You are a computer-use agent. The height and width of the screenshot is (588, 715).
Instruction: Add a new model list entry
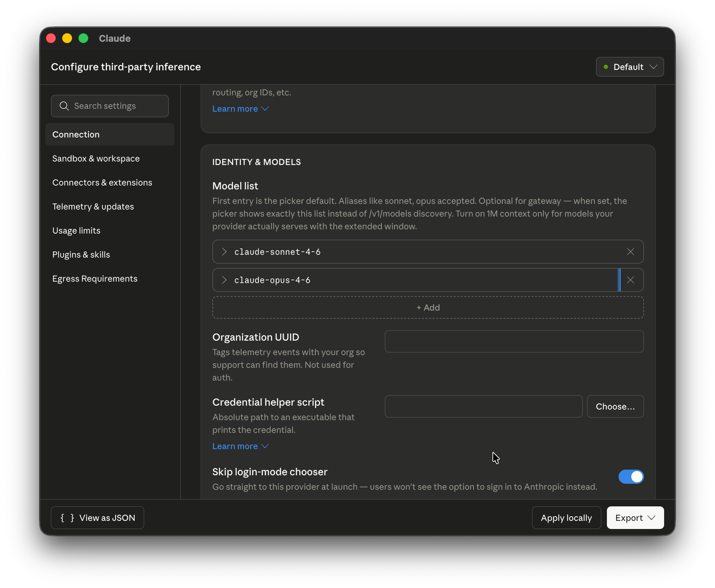click(x=428, y=307)
